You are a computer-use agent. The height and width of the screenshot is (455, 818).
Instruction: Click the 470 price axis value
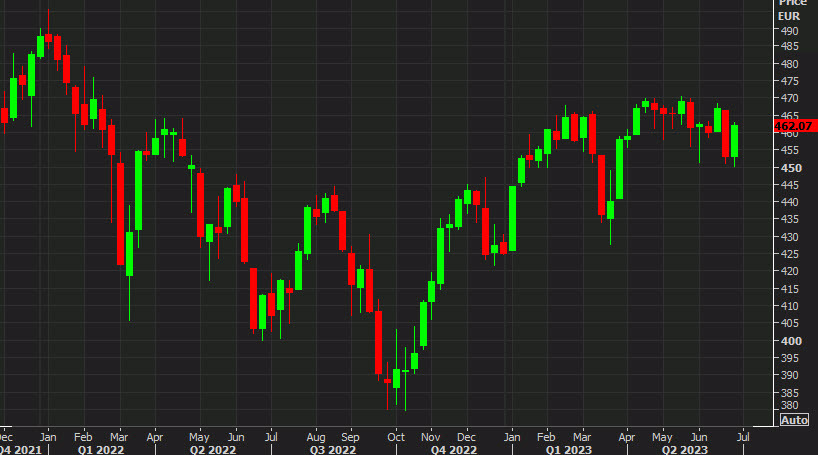point(789,98)
